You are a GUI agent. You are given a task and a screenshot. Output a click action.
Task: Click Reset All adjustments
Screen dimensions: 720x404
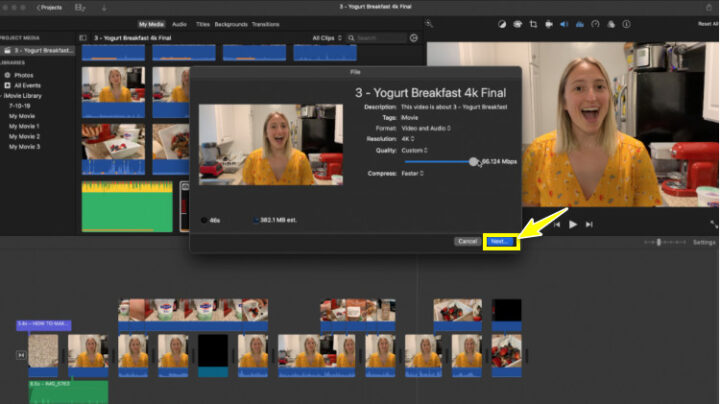pos(708,24)
